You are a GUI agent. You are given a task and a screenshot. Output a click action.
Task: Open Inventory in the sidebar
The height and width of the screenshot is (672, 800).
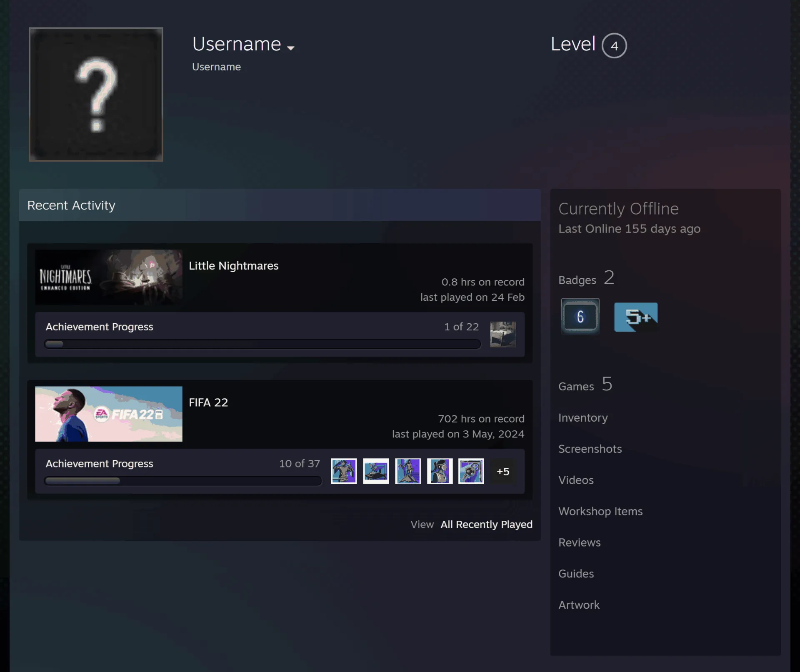click(583, 417)
